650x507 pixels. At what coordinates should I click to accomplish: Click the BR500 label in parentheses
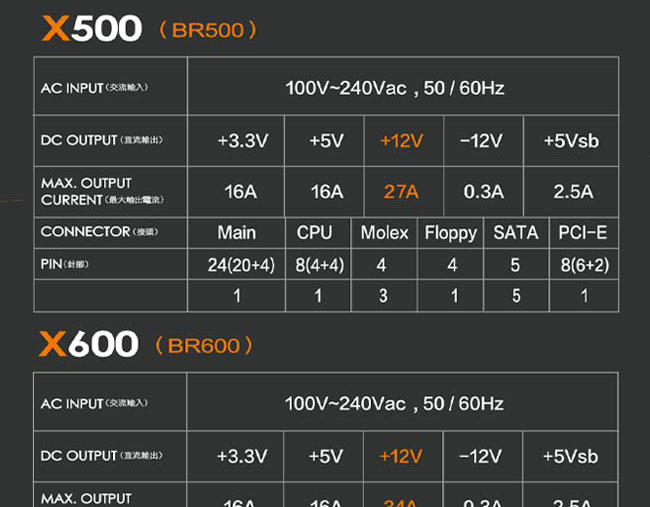click(x=208, y=30)
